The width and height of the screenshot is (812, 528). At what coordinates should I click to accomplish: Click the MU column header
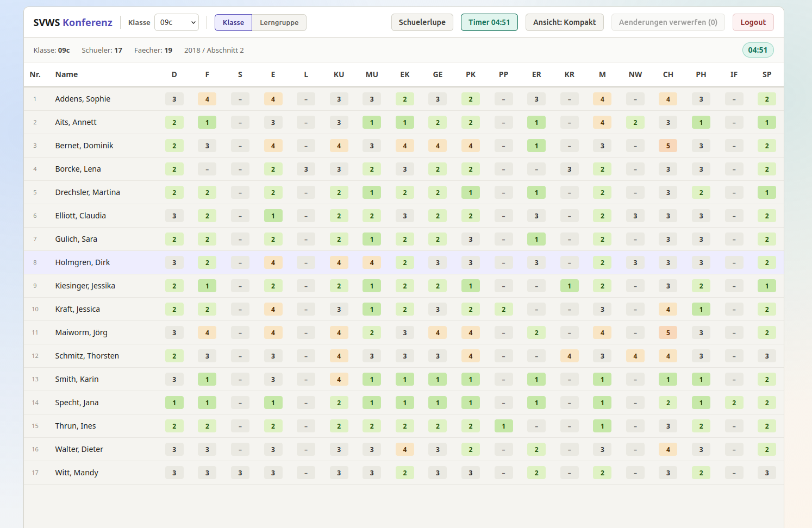pos(372,74)
